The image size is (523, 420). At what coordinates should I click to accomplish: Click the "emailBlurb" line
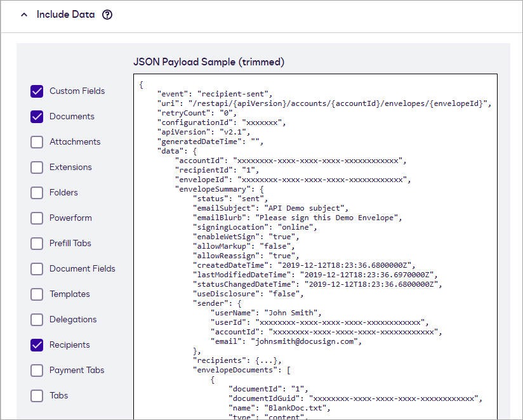[x=298, y=218]
